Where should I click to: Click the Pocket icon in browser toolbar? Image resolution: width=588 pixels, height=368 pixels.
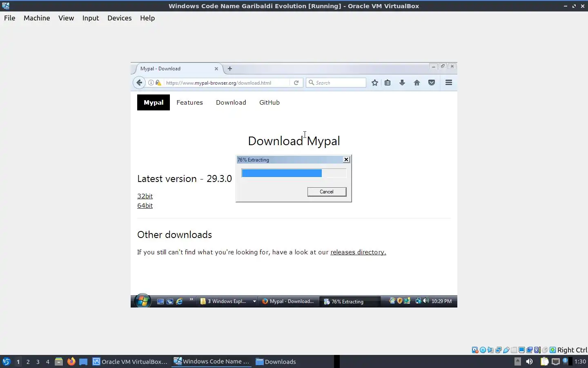pyautogui.click(x=432, y=83)
